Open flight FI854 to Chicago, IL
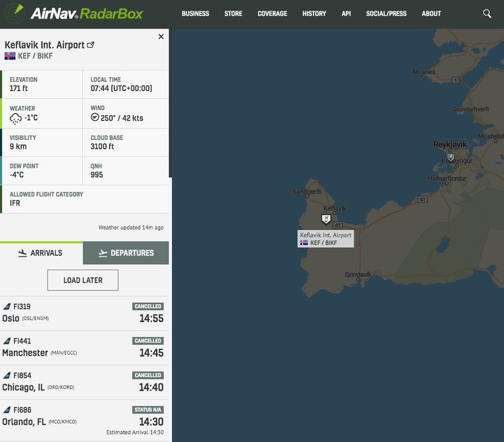Screen dimensions: 504x442 [84, 382]
